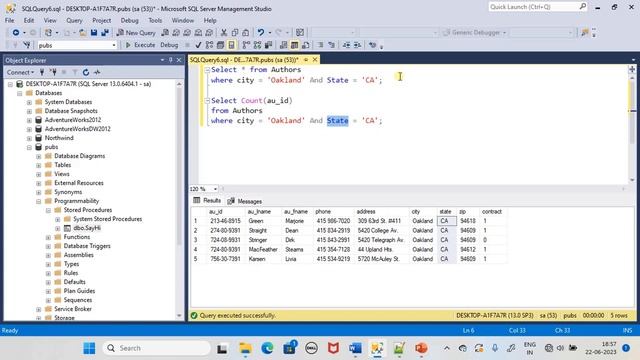
Task: Close the Object Explorer panel
Action: tap(179, 60)
